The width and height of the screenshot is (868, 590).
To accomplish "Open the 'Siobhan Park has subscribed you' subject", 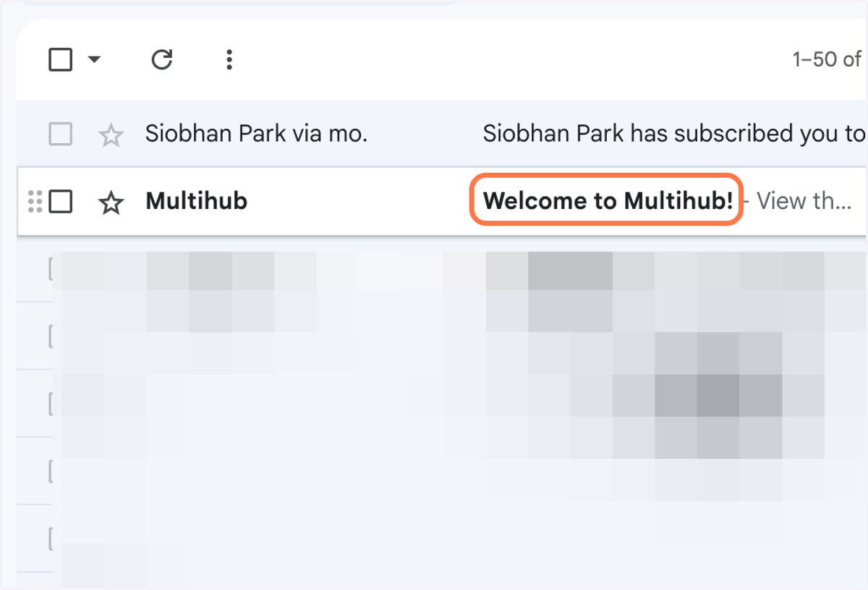I will (x=674, y=134).
